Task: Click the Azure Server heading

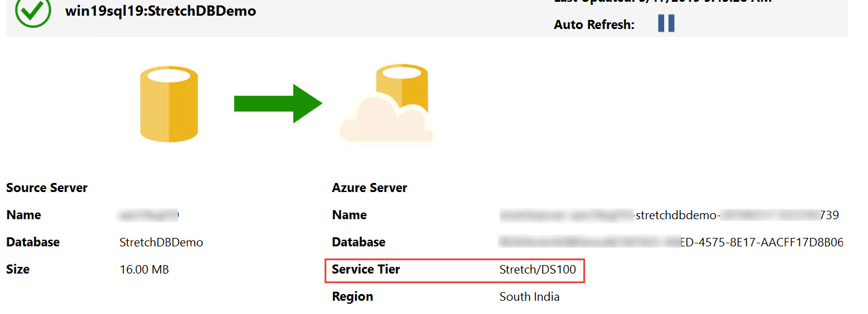Action: [x=370, y=188]
